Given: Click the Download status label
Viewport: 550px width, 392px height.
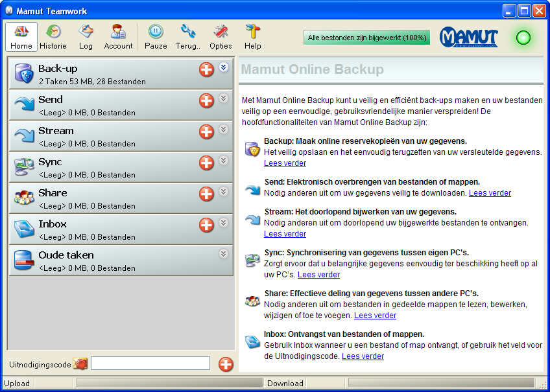Looking at the screenshot, I should (285, 383).
